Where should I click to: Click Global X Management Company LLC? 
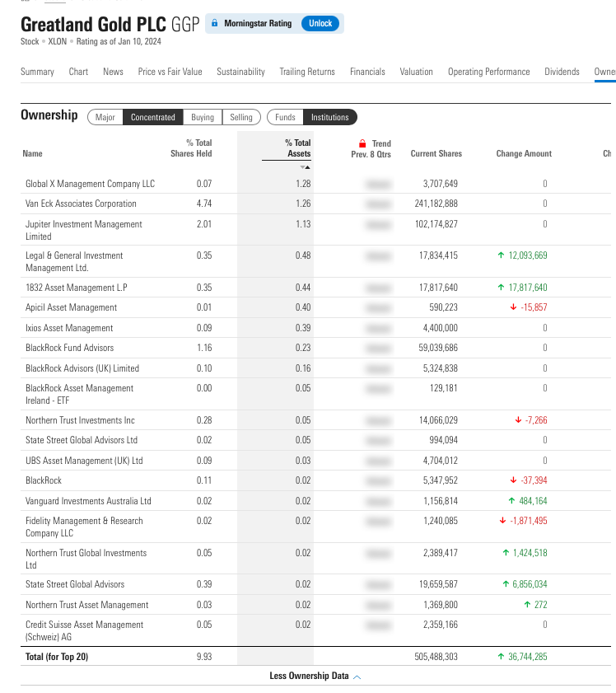coord(90,184)
